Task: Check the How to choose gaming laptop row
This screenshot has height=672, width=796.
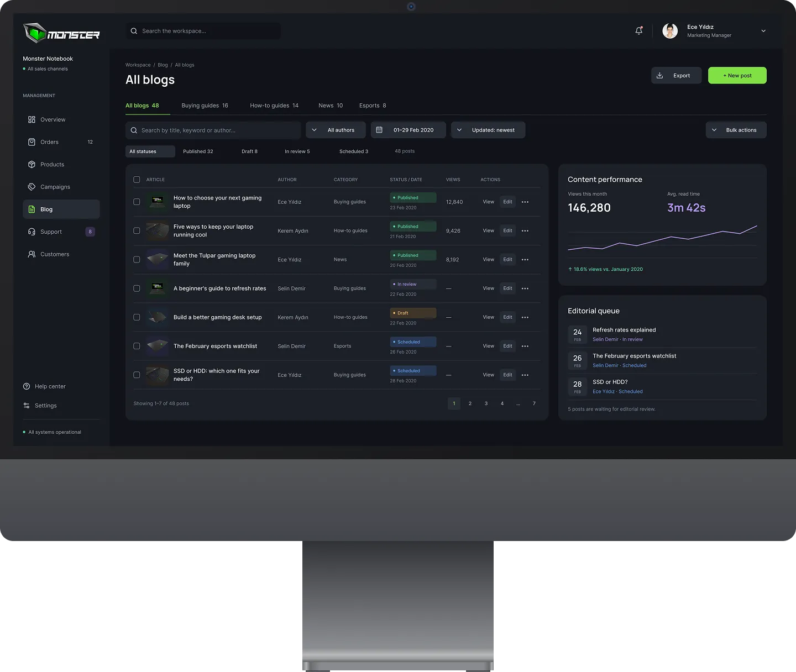Action: point(137,202)
